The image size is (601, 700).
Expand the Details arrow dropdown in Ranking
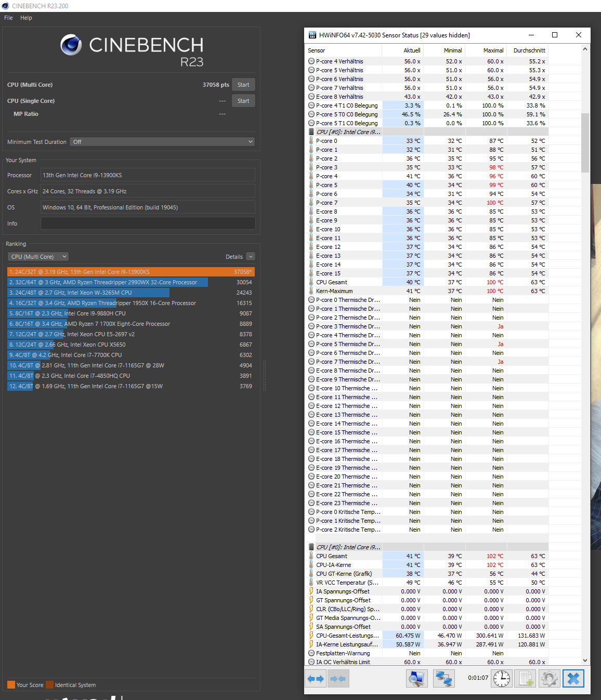(251, 257)
